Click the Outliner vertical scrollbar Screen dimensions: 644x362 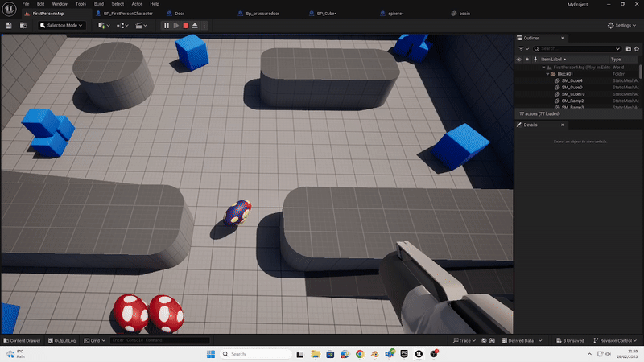(640, 72)
